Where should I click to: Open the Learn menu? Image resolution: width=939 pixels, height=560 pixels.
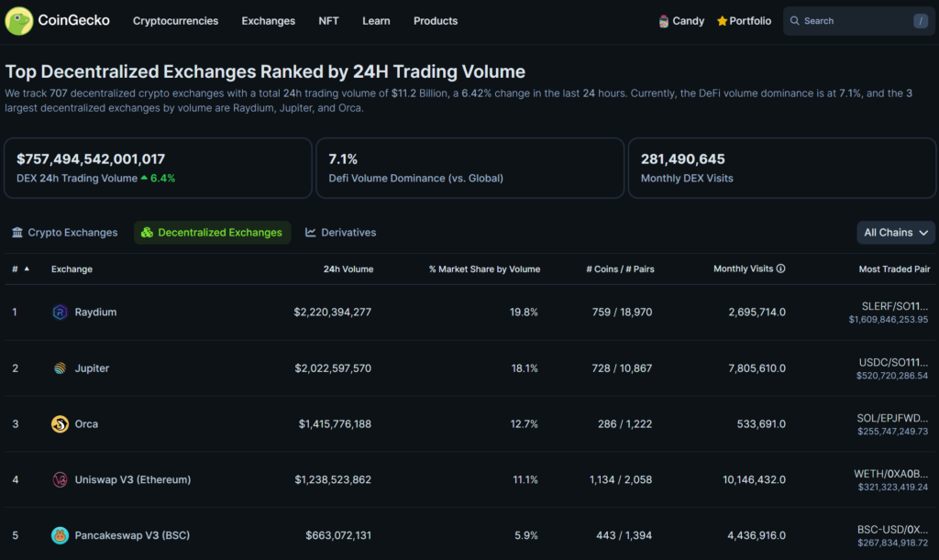(x=376, y=21)
